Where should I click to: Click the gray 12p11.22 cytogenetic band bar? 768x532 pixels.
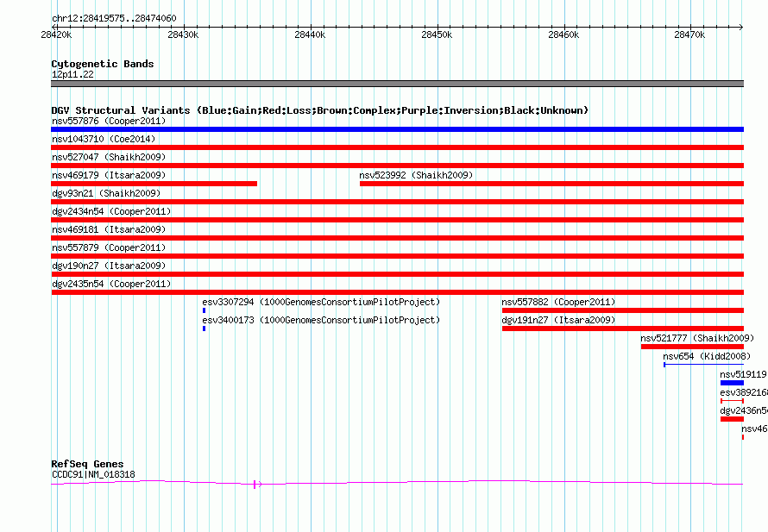click(397, 84)
